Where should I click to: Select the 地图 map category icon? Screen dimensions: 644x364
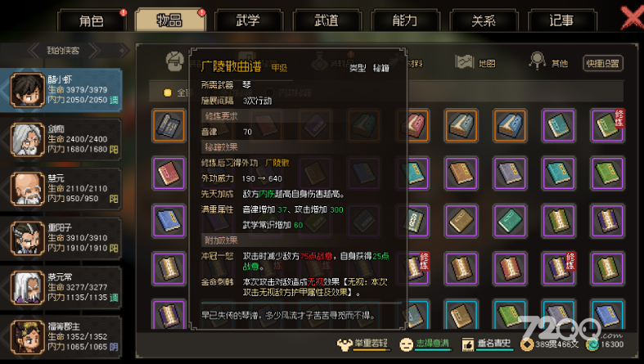coord(465,62)
